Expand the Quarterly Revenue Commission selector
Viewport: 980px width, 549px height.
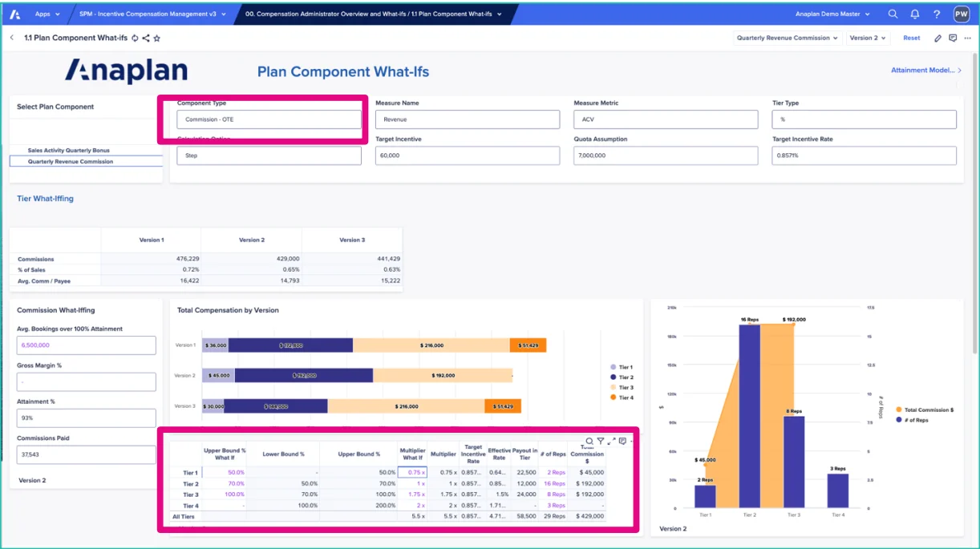[x=787, y=38]
